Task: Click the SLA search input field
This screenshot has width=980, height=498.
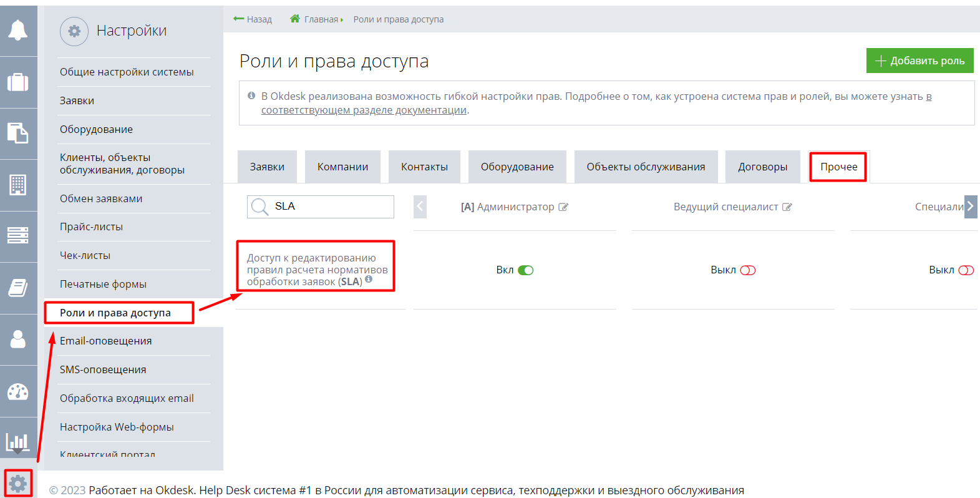Action: point(321,207)
